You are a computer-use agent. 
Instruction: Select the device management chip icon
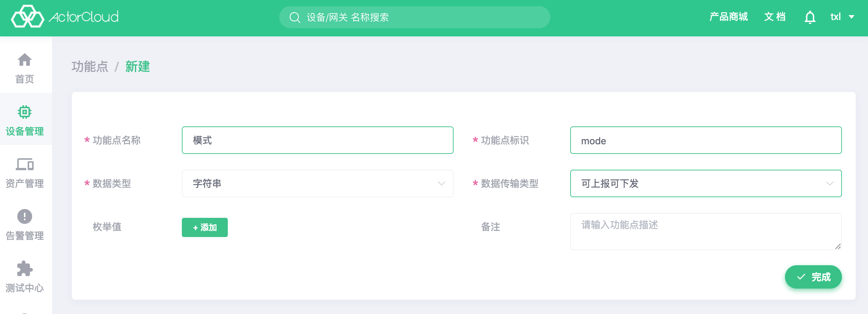coord(25,112)
